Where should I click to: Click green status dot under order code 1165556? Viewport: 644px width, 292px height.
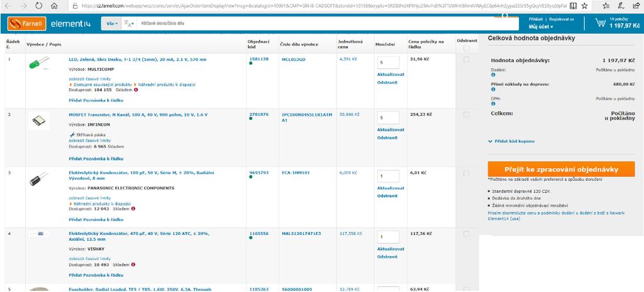point(251,237)
